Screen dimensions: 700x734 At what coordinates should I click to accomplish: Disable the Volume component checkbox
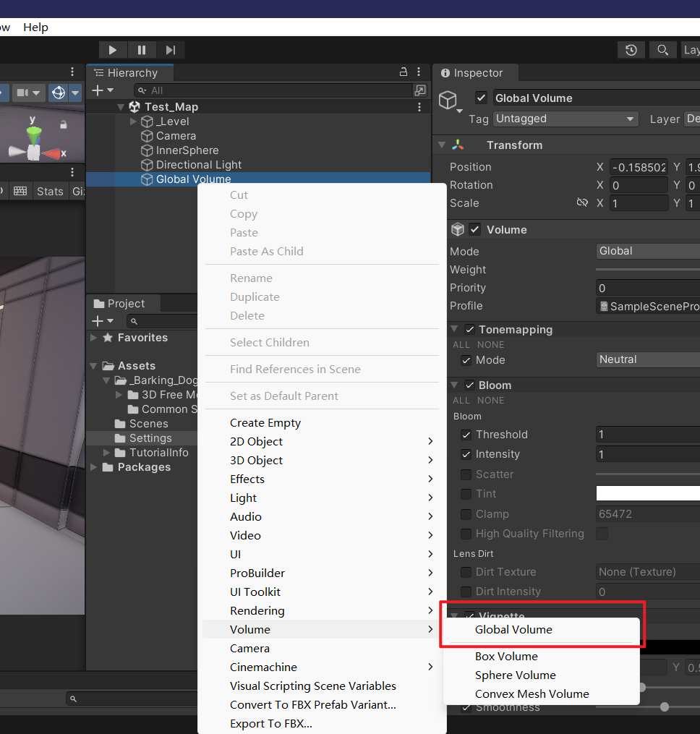[x=475, y=229]
